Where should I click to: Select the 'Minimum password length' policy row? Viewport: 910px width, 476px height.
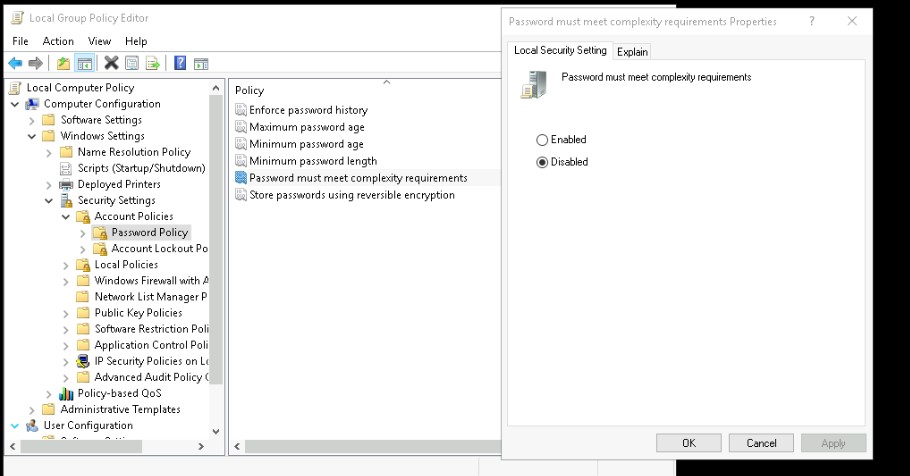(313, 161)
